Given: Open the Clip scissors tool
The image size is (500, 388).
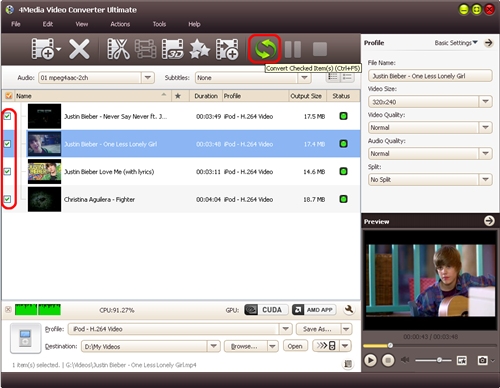Looking at the screenshot, I should (118, 49).
